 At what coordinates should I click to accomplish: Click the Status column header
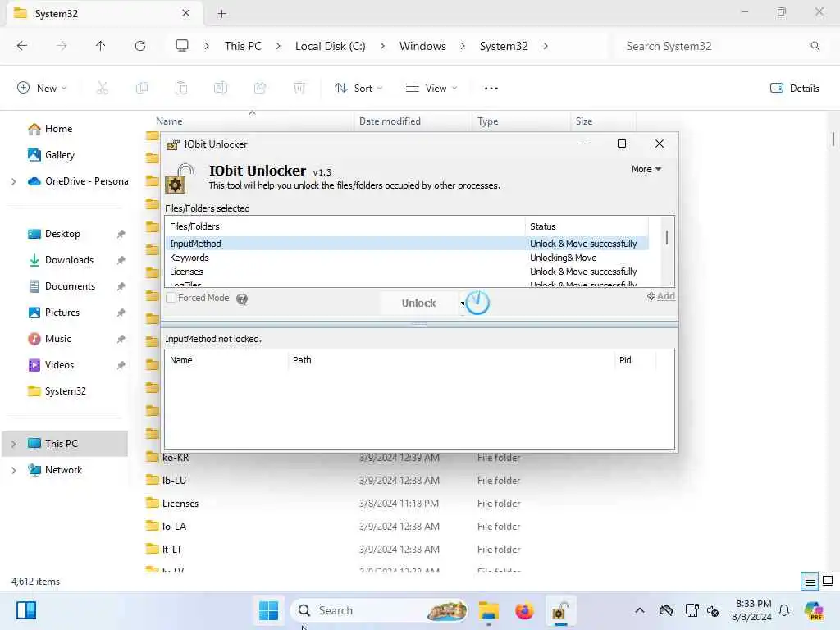pyautogui.click(x=586, y=226)
